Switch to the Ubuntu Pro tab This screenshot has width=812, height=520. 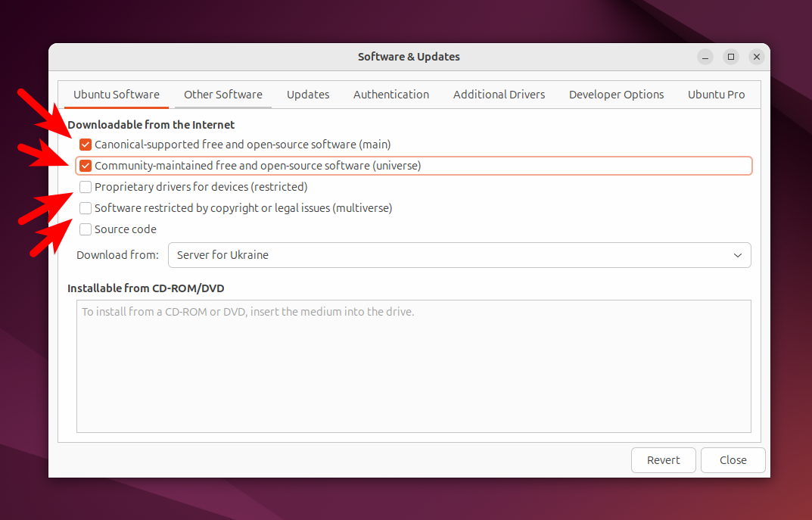click(x=716, y=95)
